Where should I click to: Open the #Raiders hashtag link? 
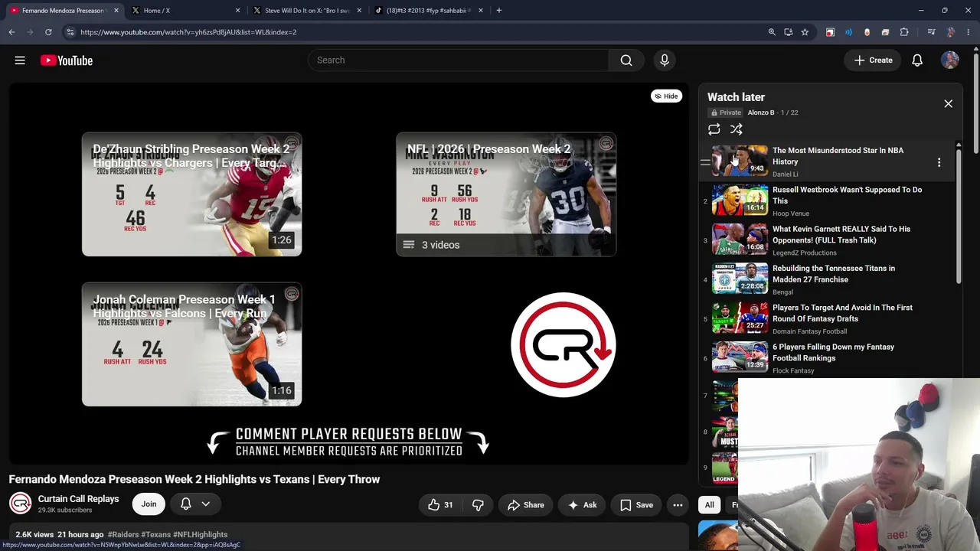coord(123,534)
